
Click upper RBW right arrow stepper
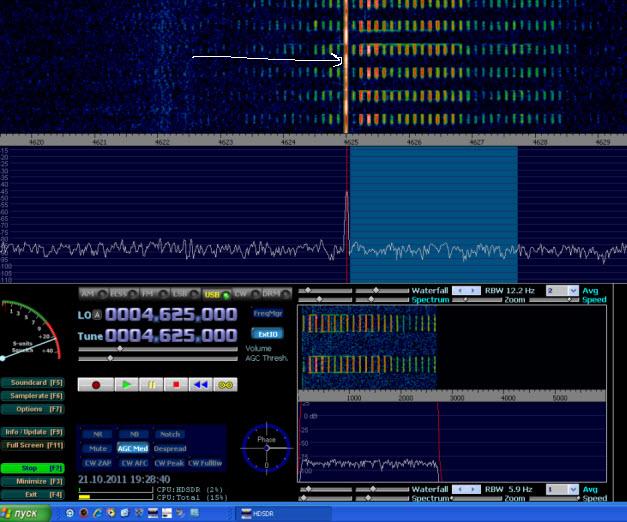tap(473, 290)
